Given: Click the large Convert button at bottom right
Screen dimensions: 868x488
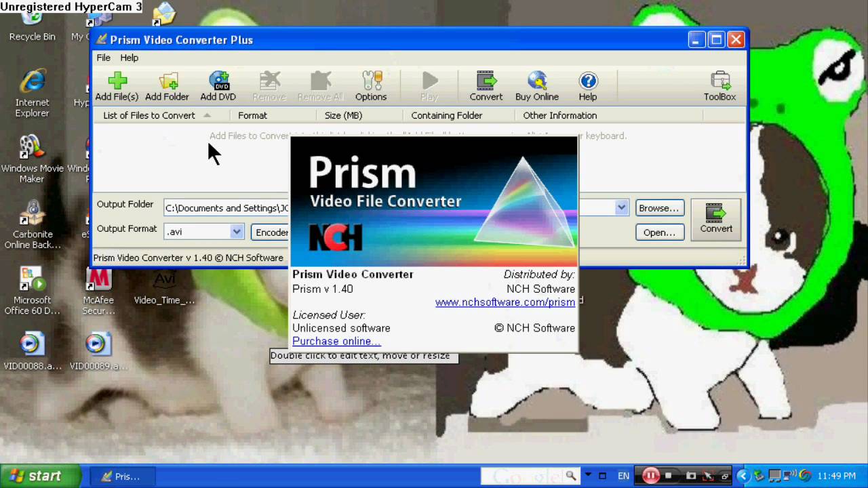Looking at the screenshot, I should tap(716, 218).
